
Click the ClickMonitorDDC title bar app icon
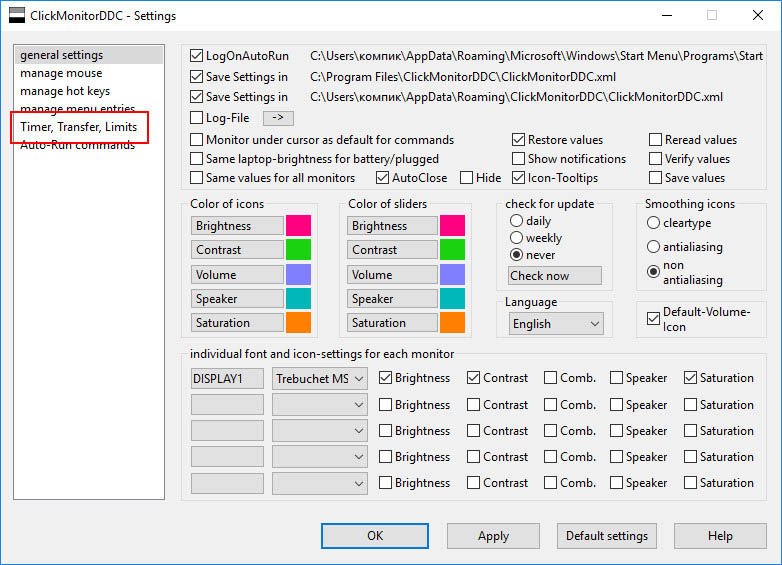16,15
